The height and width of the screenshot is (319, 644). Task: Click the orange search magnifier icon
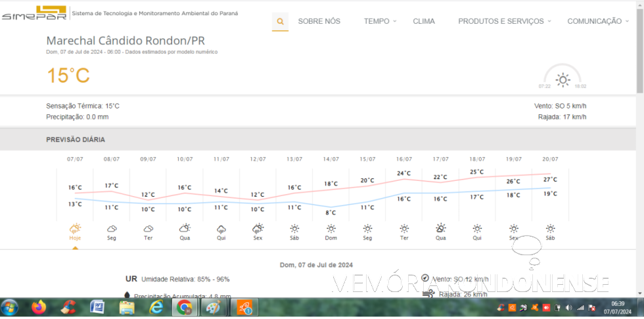click(x=280, y=22)
